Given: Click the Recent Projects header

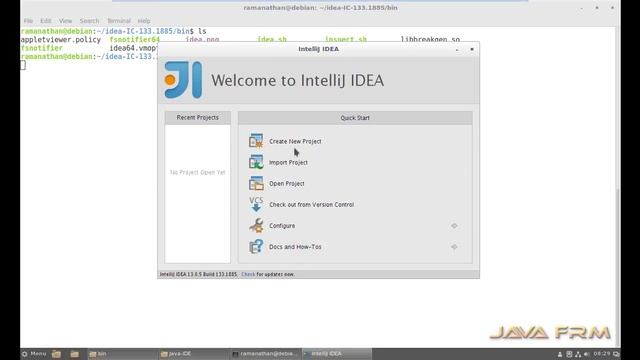Looking at the screenshot, I should (198, 118).
